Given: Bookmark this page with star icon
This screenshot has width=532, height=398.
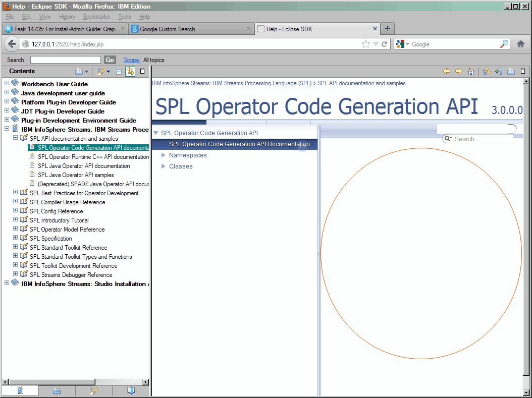Looking at the screenshot, I should 366,44.
